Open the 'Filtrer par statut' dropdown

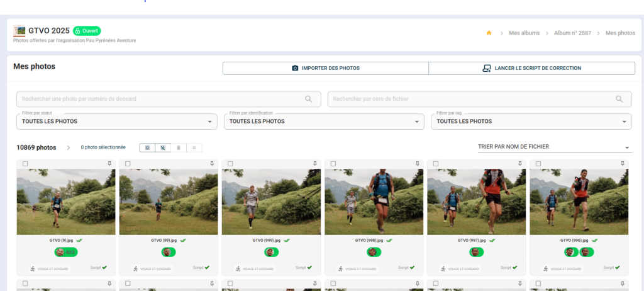tap(116, 122)
